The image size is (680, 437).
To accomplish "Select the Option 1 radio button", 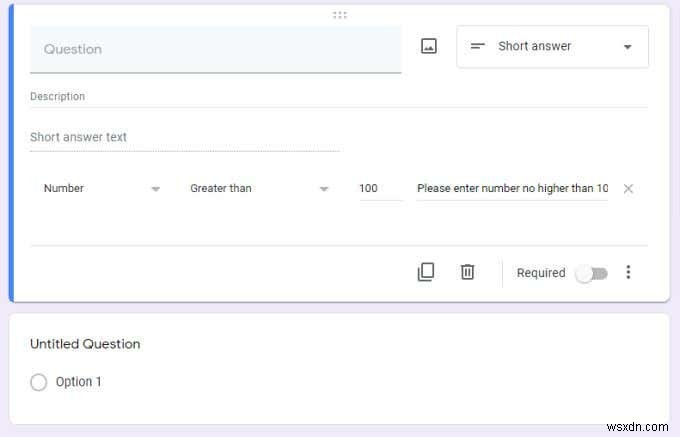I will click(39, 382).
